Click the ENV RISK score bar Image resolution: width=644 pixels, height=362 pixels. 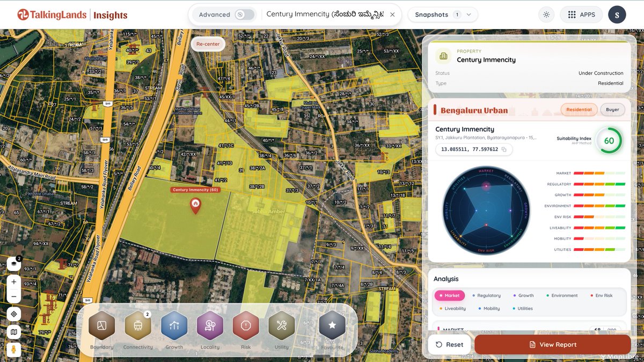[x=599, y=217]
